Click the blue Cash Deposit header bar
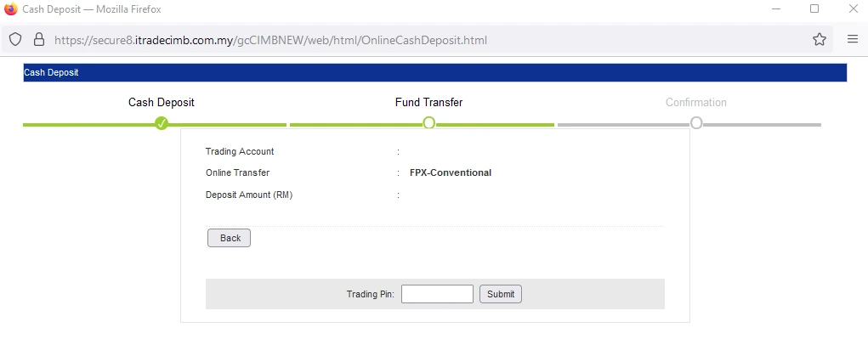The width and height of the screenshot is (868, 356). [434, 73]
